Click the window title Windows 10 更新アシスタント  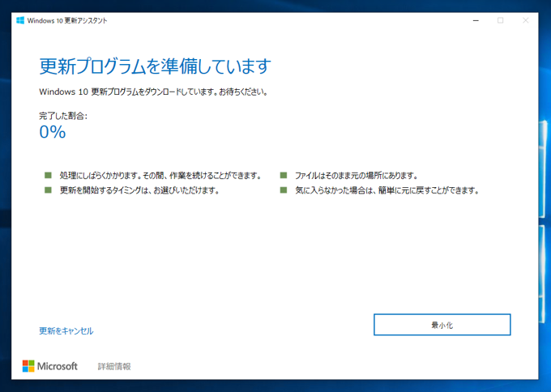tap(67, 21)
